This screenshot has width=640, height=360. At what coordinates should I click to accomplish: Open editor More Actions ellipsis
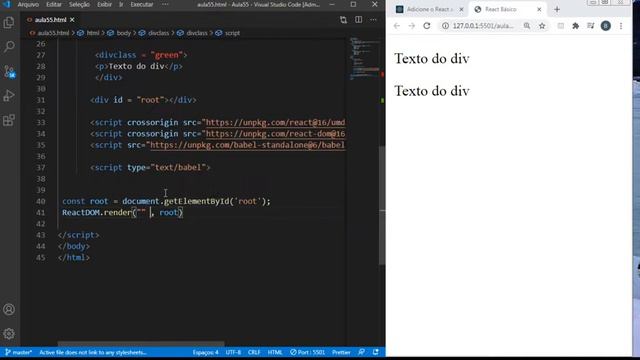[373, 20]
